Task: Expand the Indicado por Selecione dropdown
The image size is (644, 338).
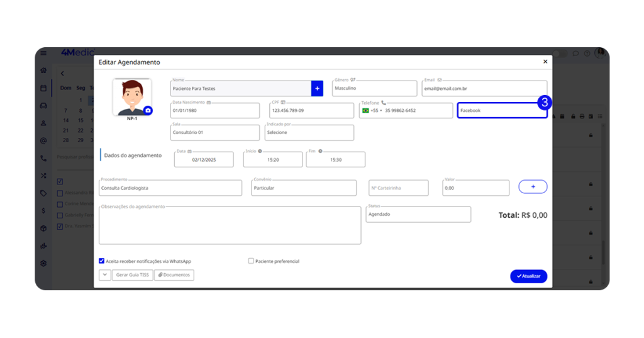Action: 309,133
